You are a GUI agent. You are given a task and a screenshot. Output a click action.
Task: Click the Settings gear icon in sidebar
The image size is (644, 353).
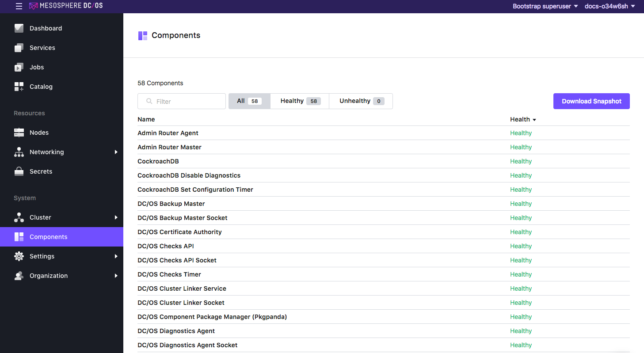(19, 256)
